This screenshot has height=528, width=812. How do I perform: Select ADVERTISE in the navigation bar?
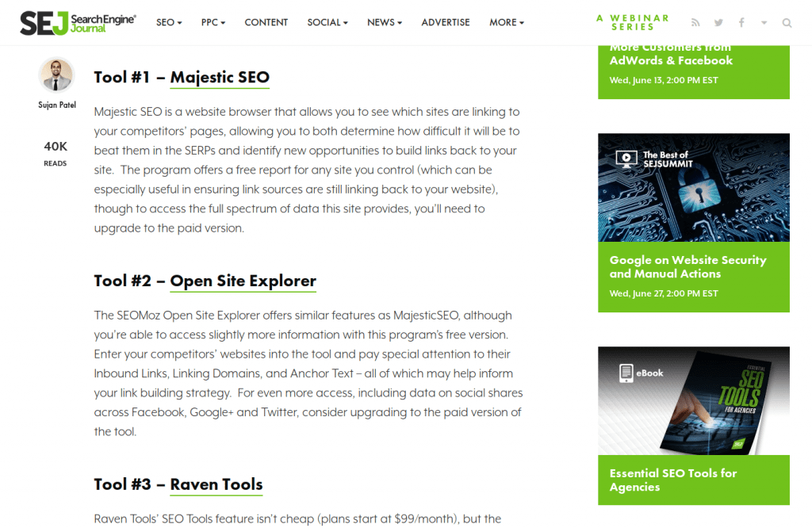[446, 23]
